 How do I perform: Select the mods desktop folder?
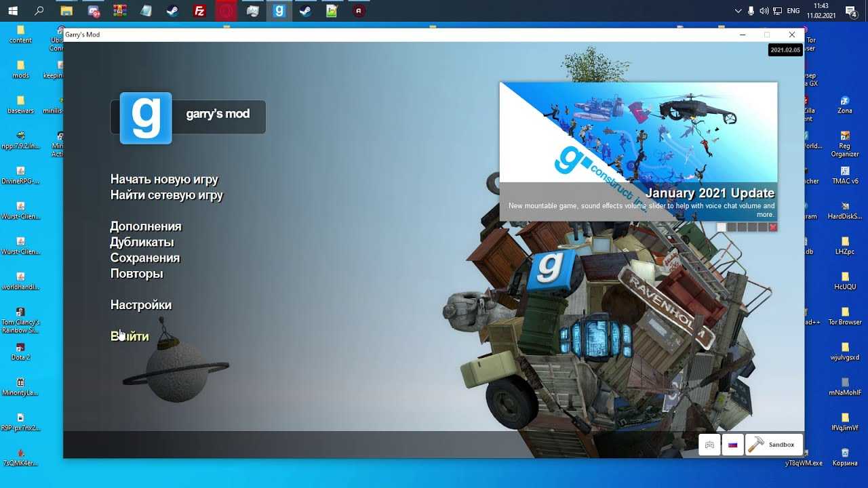pos(20,70)
